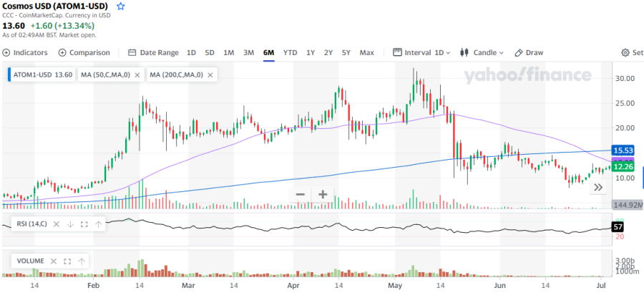Image resolution: width=644 pixels, height=293 pixels.
Task: Jump to latest data with double chevron
Action: tap(598, 188)
